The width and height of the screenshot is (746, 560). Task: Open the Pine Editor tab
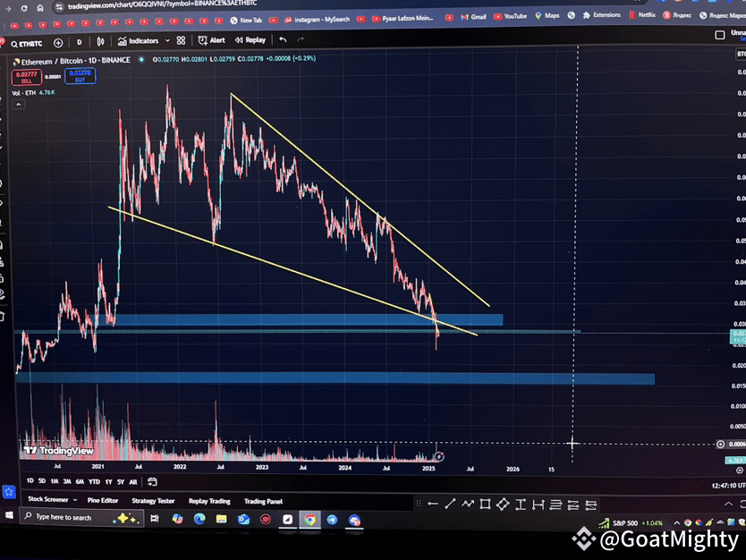(103, 500)
